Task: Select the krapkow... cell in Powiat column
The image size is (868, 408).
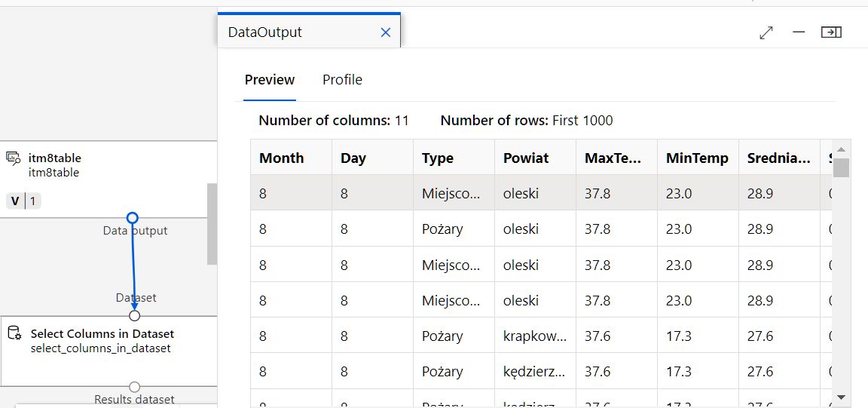Action: (535, 336)
